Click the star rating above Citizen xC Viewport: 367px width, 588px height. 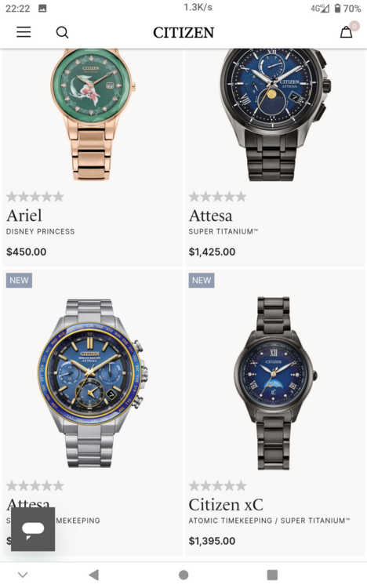(218, 486)
